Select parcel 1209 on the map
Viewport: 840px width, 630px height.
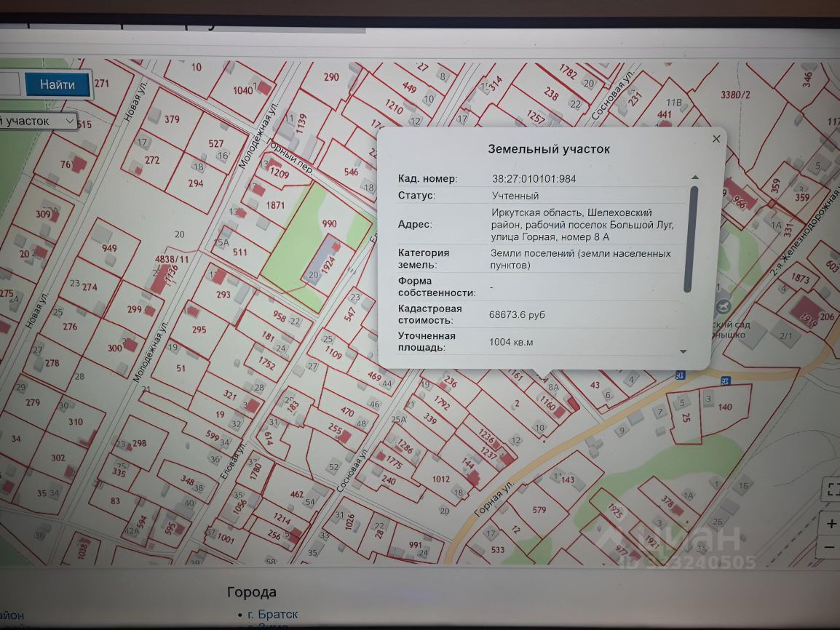pos(279,173)
